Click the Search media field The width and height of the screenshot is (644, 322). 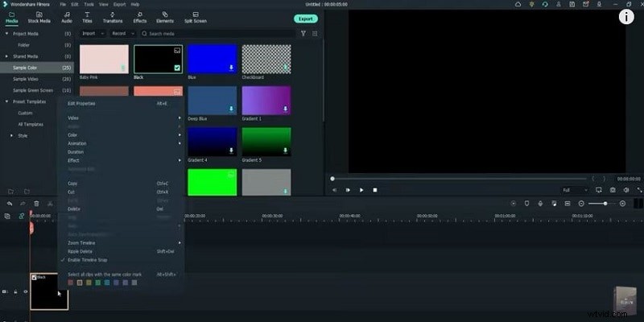point(217,34)
